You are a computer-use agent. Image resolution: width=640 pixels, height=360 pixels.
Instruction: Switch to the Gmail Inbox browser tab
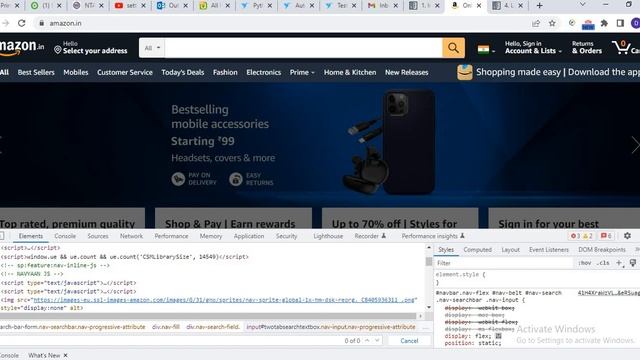coord(382,6)
